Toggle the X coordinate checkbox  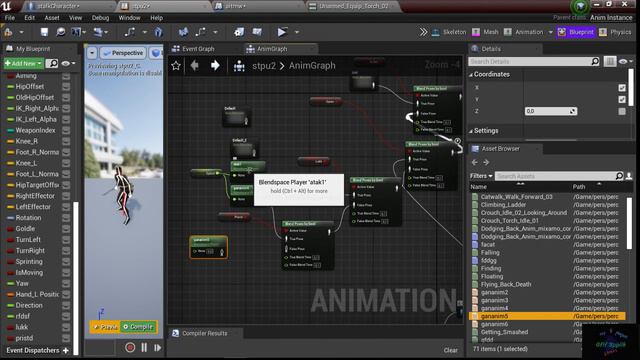tap(622, 88)
